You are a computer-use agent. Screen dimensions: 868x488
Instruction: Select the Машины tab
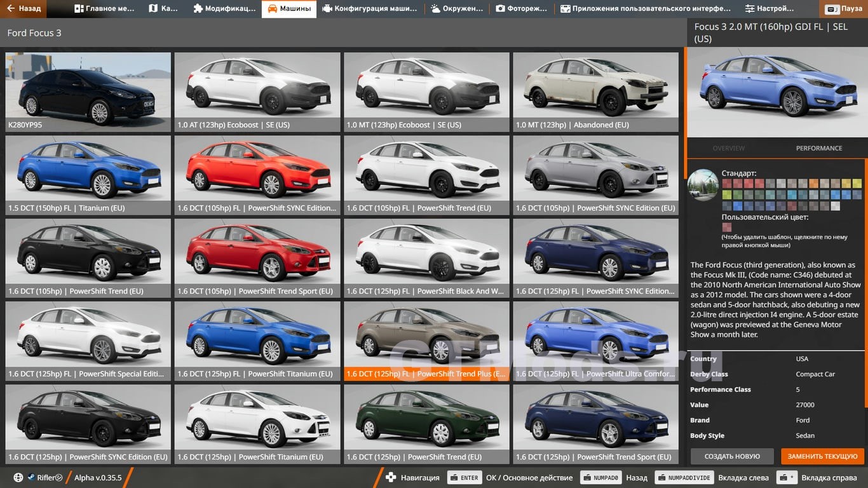tap(289, 9)
